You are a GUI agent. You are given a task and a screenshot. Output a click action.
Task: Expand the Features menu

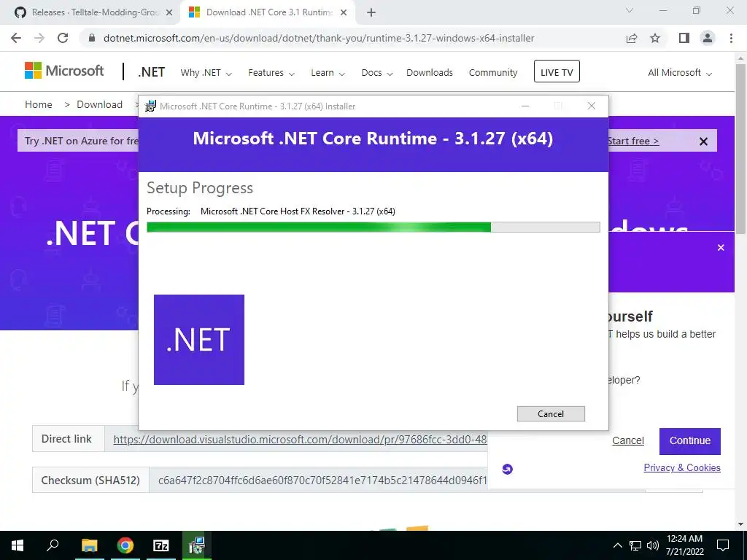(271, 73)
